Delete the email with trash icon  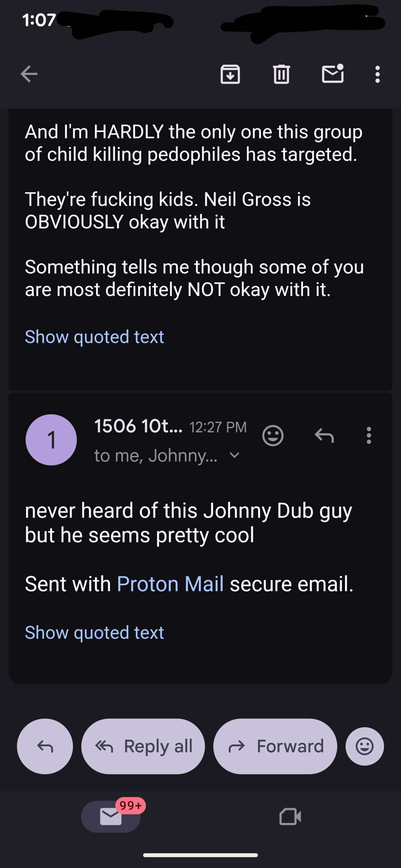pos(281,74)
